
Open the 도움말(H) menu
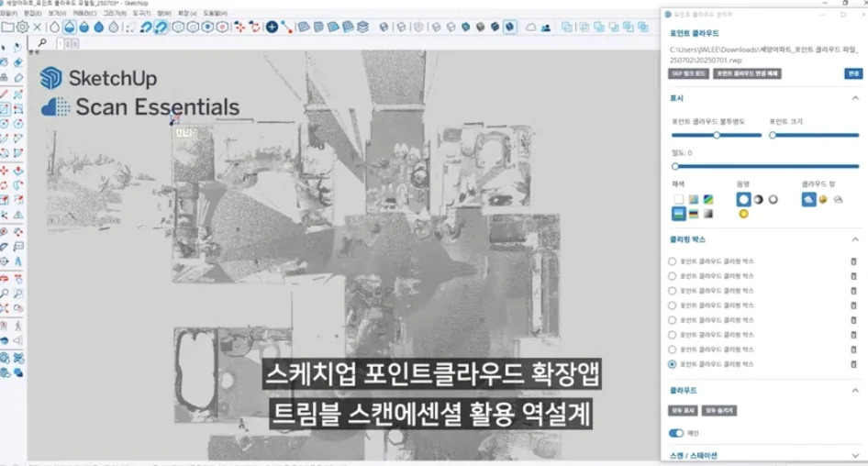coord(216,13)
